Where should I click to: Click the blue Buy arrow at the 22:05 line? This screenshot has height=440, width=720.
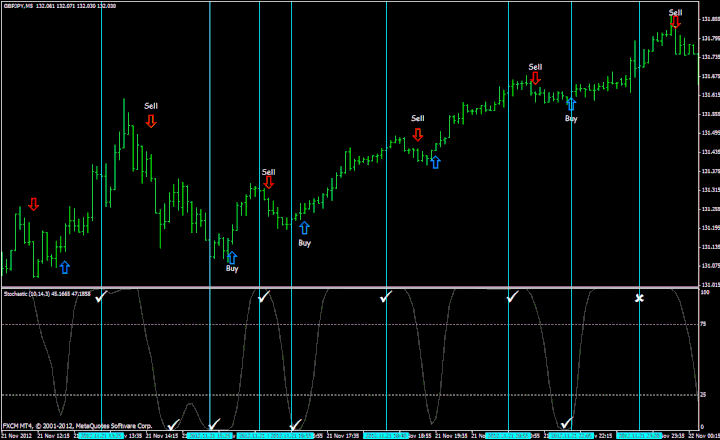point(571,104)
